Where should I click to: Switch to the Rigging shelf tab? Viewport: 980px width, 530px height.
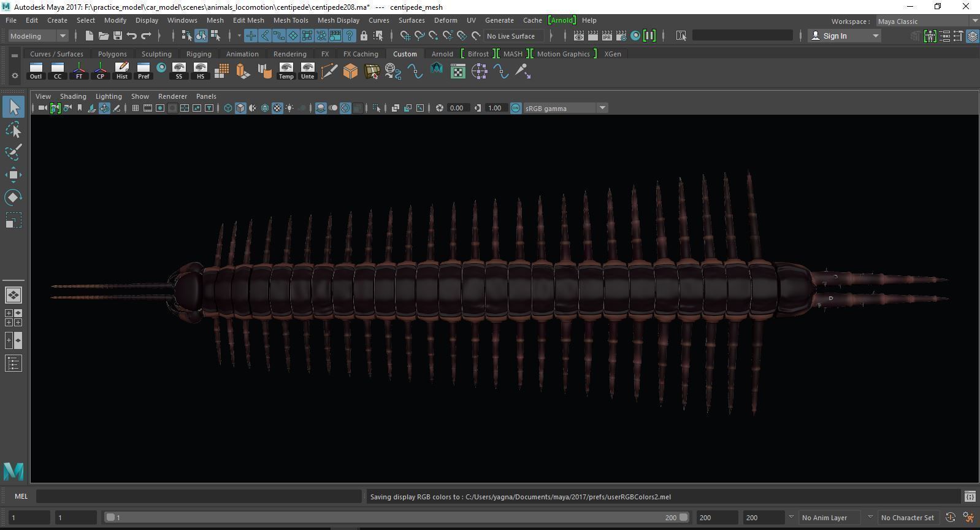[199, 54]
